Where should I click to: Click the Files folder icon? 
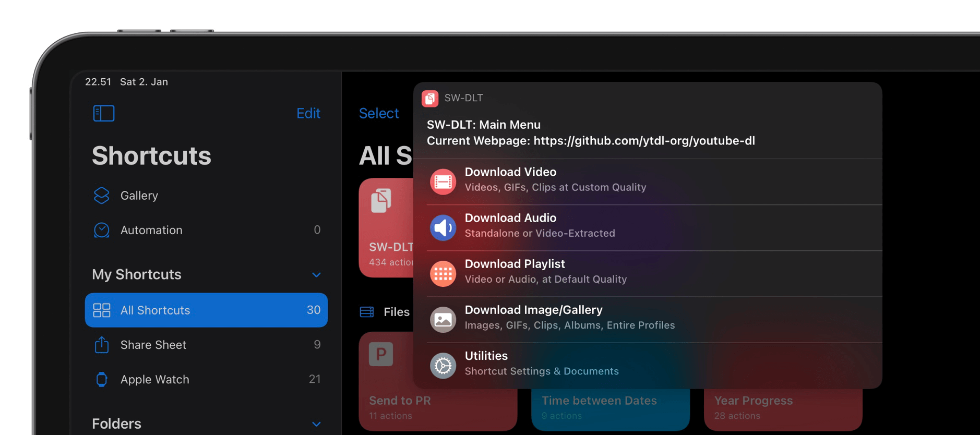tap(367, 312)
